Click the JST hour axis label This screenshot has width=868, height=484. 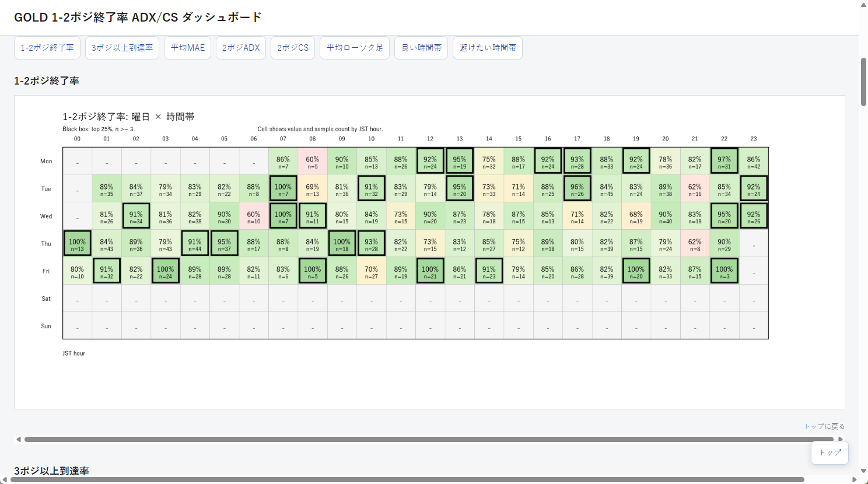[x=74, y=353]
